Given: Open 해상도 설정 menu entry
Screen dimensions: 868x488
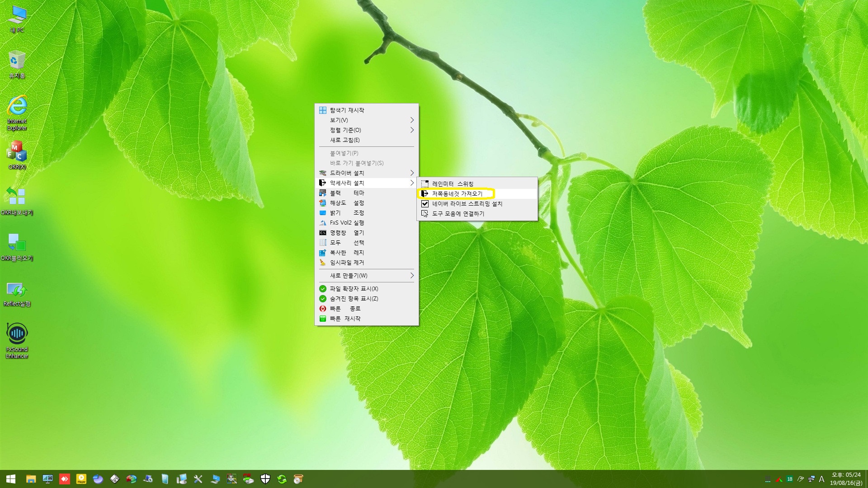Looking at the screenshot, I should click(367, 203).
